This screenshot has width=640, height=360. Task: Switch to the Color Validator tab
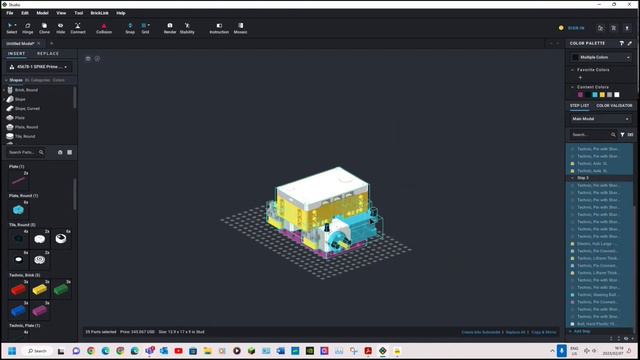click(614, 106)
